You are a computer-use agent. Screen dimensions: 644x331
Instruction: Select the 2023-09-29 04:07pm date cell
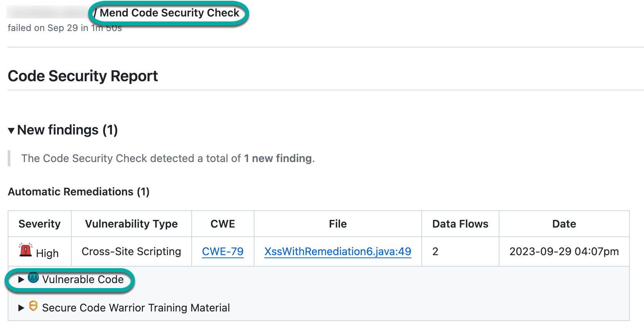pos(564,251)
